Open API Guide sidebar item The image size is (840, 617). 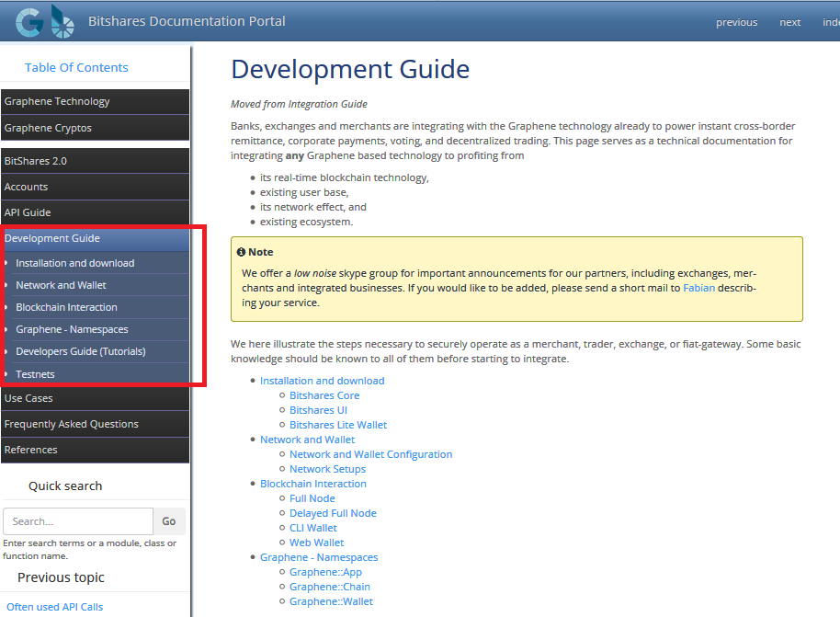95,212
